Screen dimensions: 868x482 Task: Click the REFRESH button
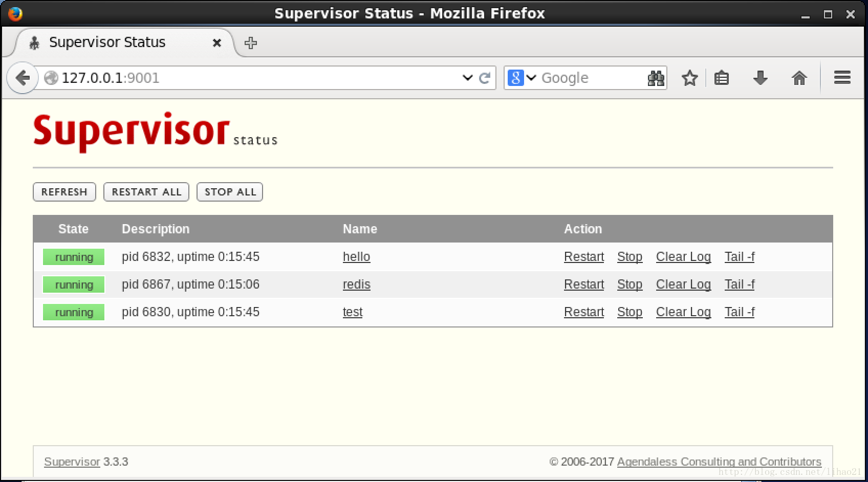(x=64, y=192)
